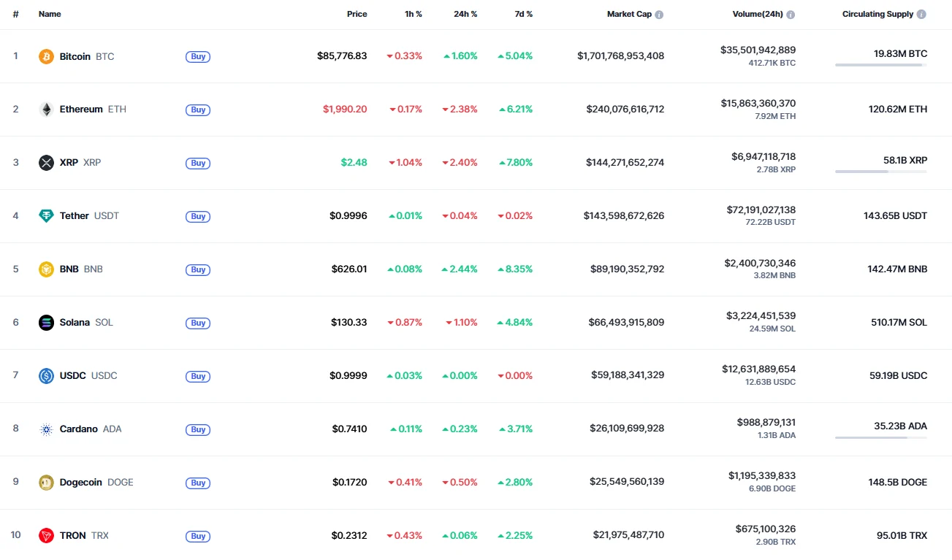Click the Tether logo icon
The height and width of the screenshot is (560, 952).
(46, 216)
